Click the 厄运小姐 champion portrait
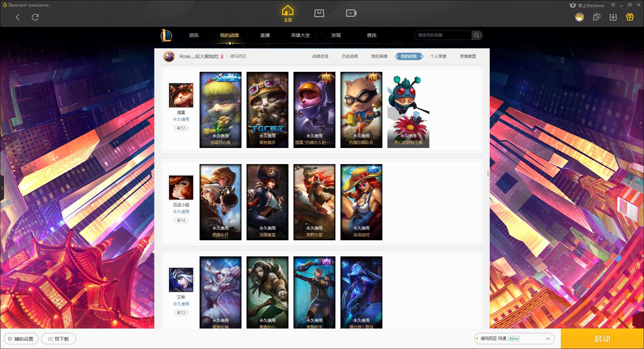 [181, 188]
